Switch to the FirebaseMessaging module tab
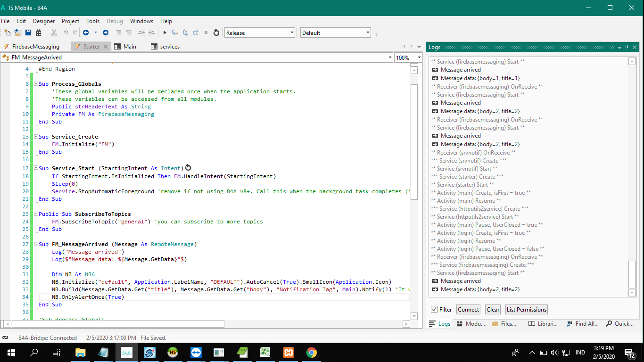 [35, 47]
